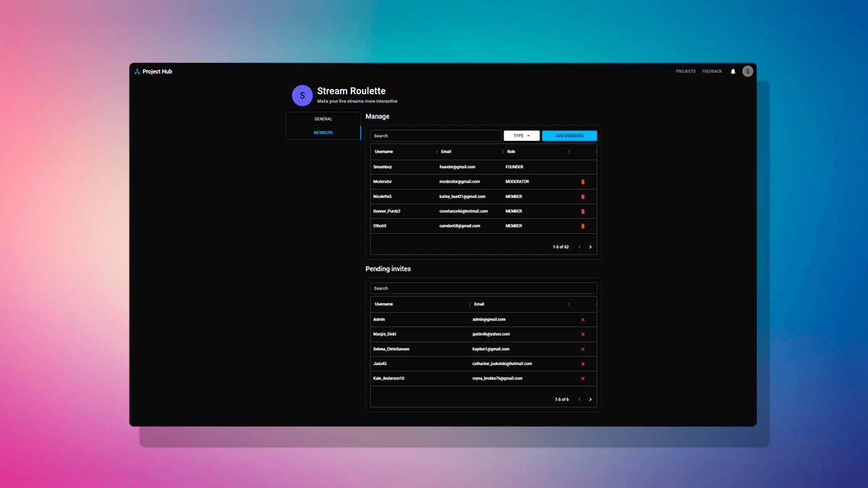
Task: Click the reyna_brekke76@gmail.com email cell
Action: [498, 379]
